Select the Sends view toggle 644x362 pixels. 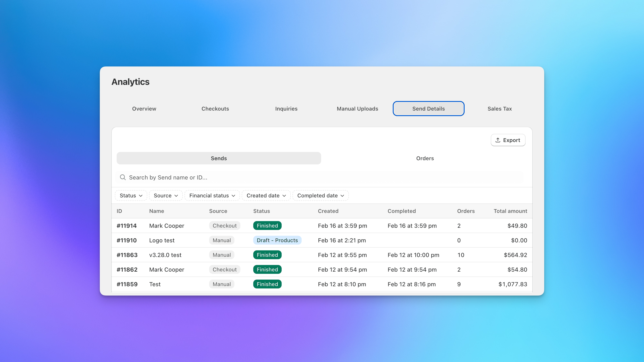(x=218, y=158)
